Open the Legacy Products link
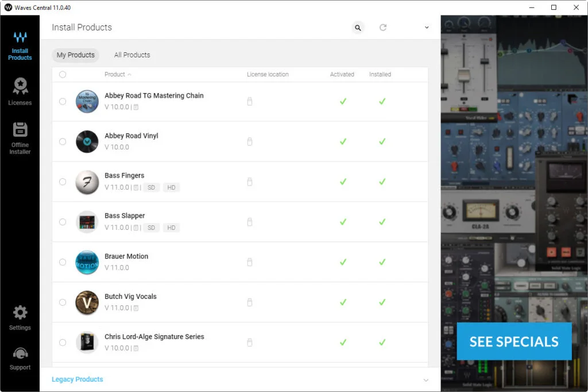The image size is (588, 392). [78, 379]
